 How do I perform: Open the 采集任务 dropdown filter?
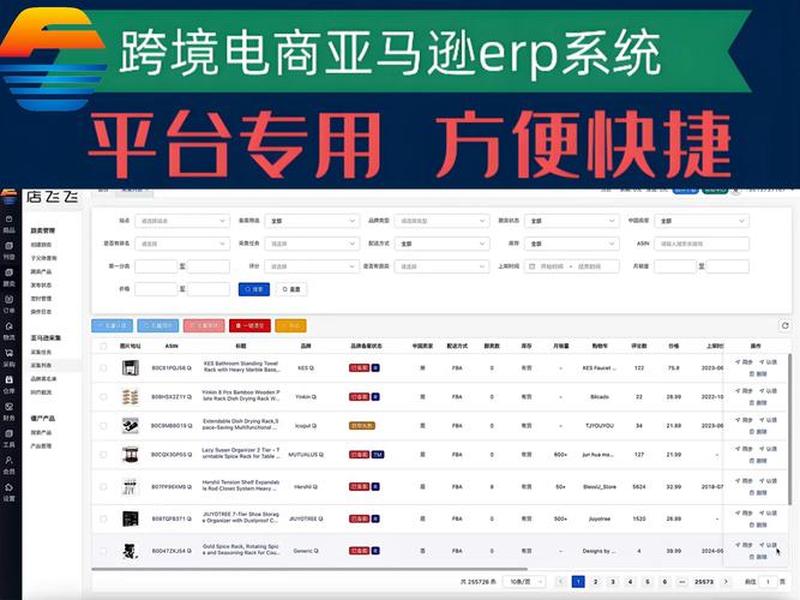(x=312, y=244)
